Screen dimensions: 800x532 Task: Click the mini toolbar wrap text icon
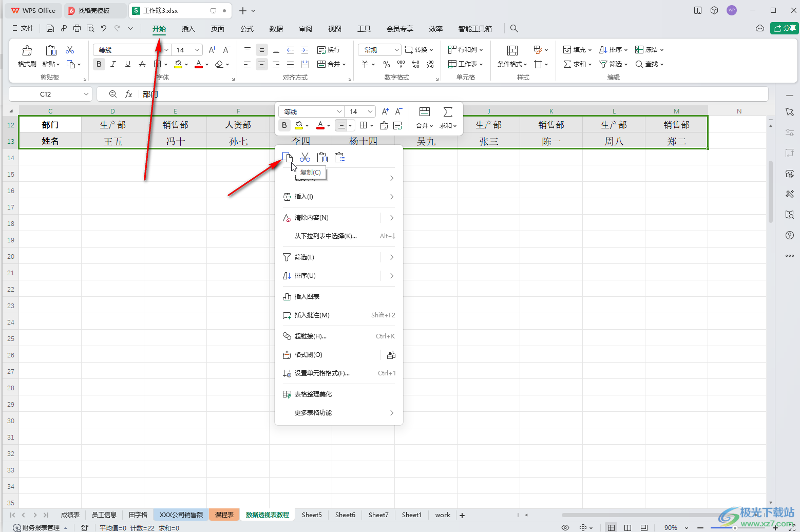[x=397, y=125]
